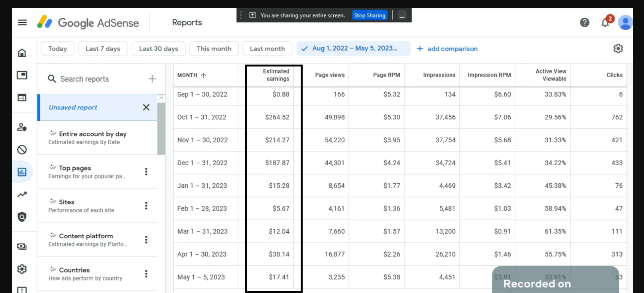
Task: Open the Unsaved report item
Action: (97, 107)
